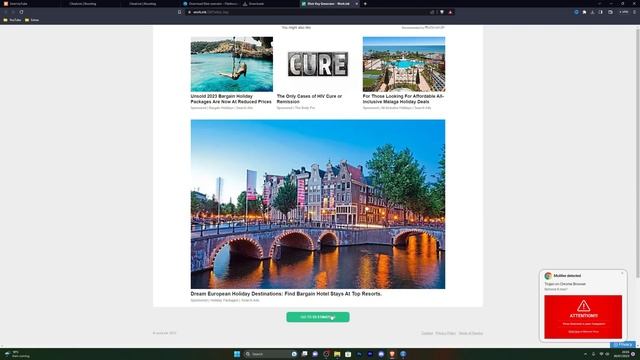Open the blue extension icon in toolbar
Viewport: 640px width, 360px height.
576,12
